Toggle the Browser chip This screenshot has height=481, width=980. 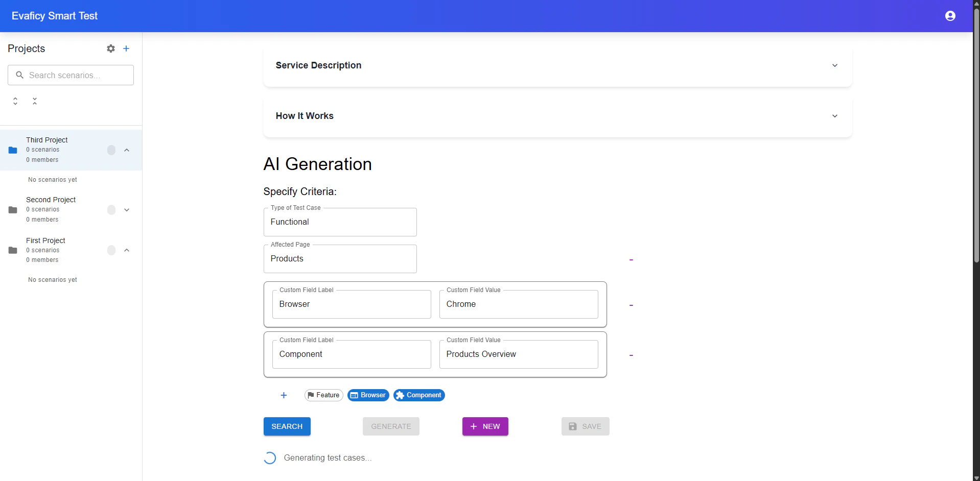pos(368,395)
